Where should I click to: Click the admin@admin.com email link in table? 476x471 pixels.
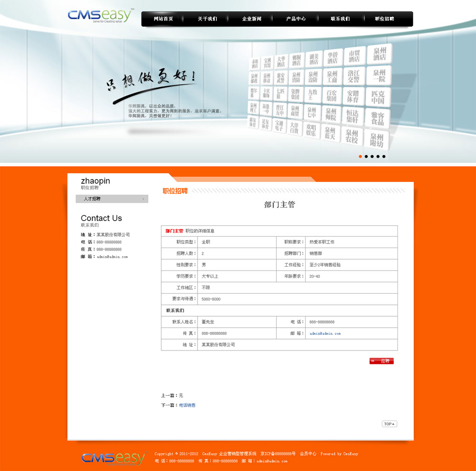click(x=325, y=333)
